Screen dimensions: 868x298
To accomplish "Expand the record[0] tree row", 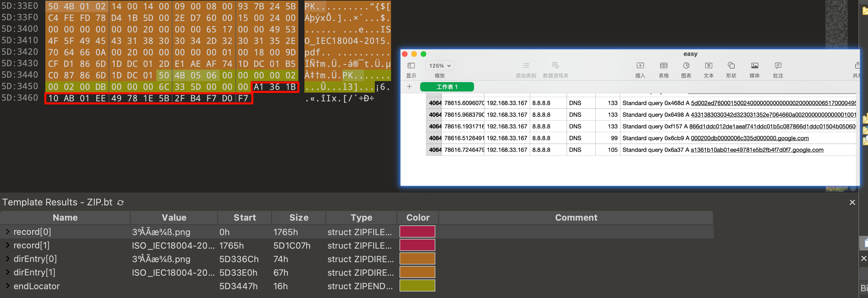I will [7, 232].
